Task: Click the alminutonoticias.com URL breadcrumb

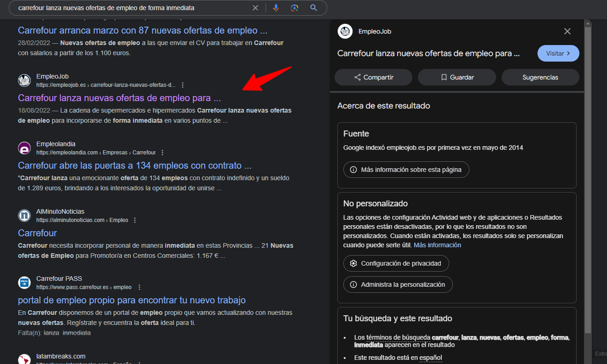Action: (x=82, y=220)
